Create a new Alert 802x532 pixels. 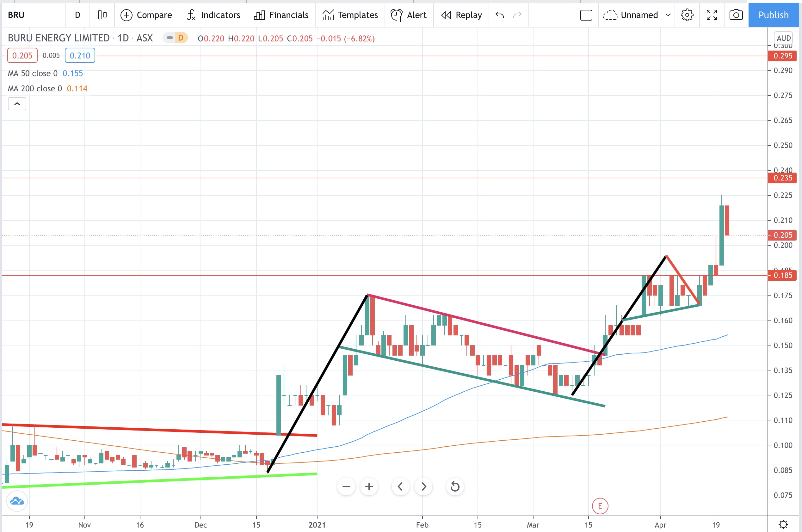(x=409, y=15)
